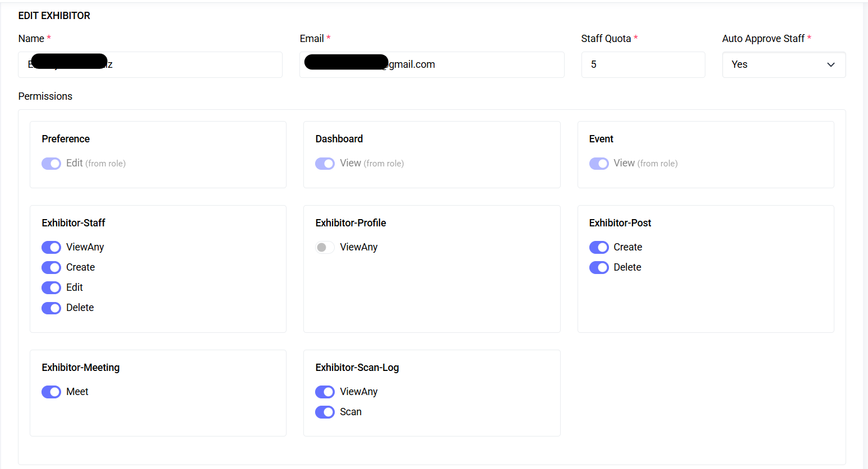Turn off the Create permission for Exhibitor-Staff
Image resolution: width=868 pixels, height=469 pixels.
point(51,267)
